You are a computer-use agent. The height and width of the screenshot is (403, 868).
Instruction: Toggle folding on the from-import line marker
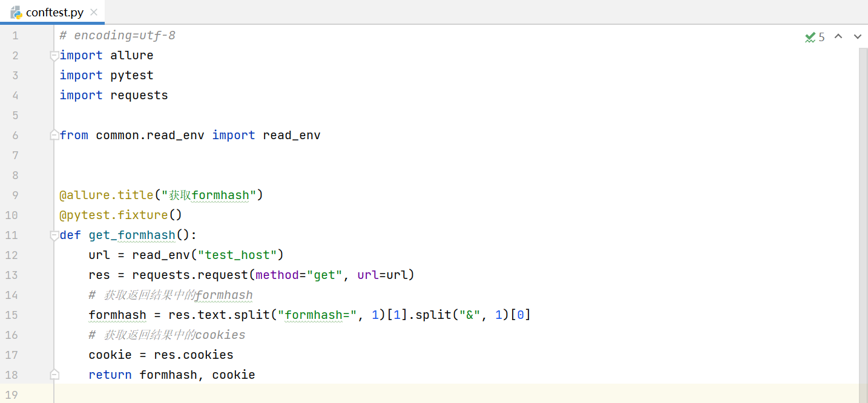pyautogui.click(x=54, y=135)
